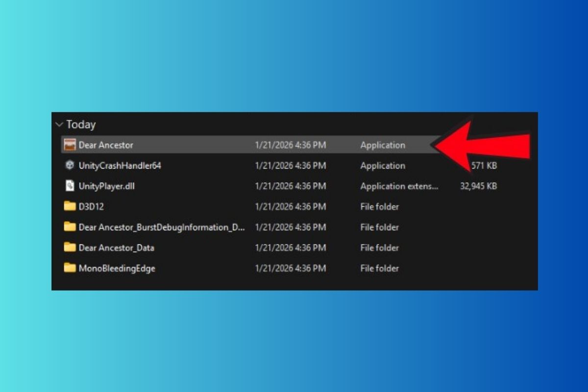Click the Application extension type text
588x392 pixels.
point(399,186)
